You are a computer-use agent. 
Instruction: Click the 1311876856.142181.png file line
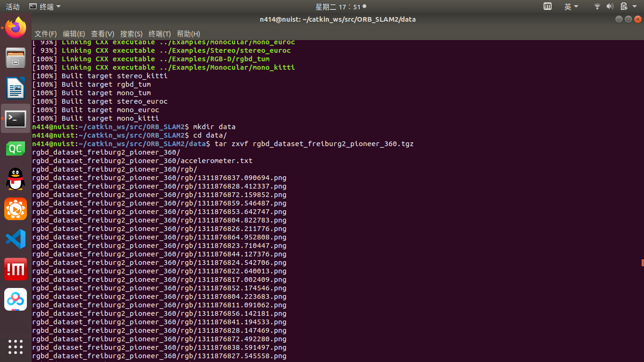tap(159, 313)
